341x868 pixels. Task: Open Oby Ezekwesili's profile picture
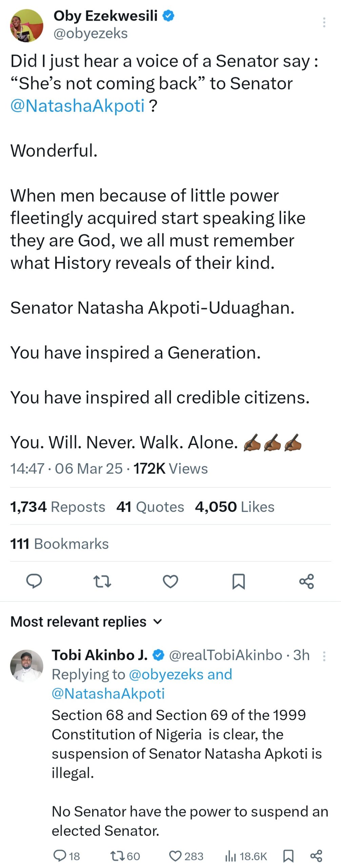tap(27, 25)
